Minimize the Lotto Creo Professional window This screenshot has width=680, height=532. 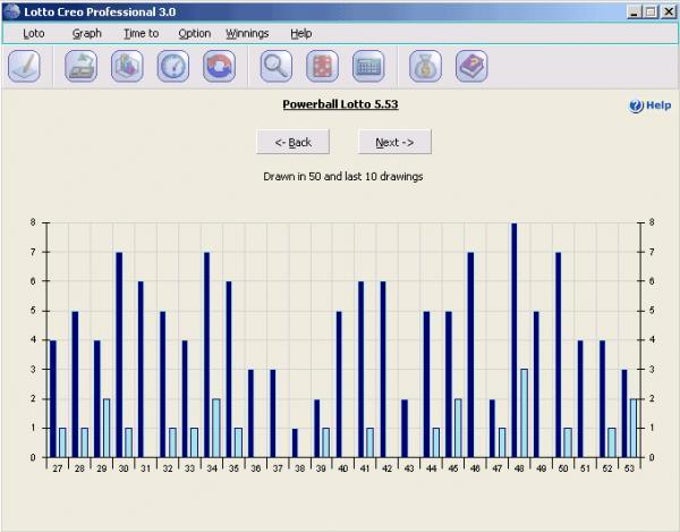pyautogui.click(x=634, y=12)
